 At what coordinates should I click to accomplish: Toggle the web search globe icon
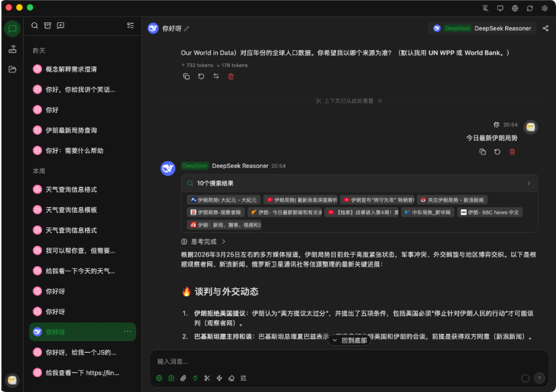(159, 378)
